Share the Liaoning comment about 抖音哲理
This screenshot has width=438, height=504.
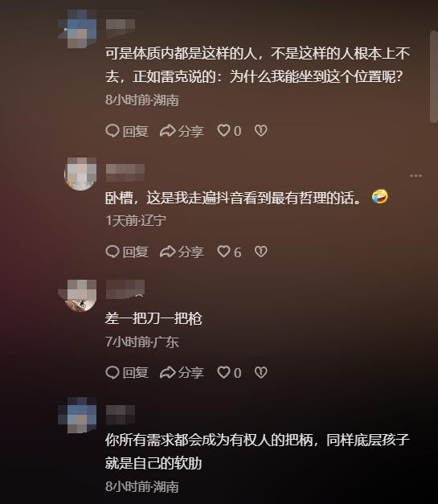[182, 252]
